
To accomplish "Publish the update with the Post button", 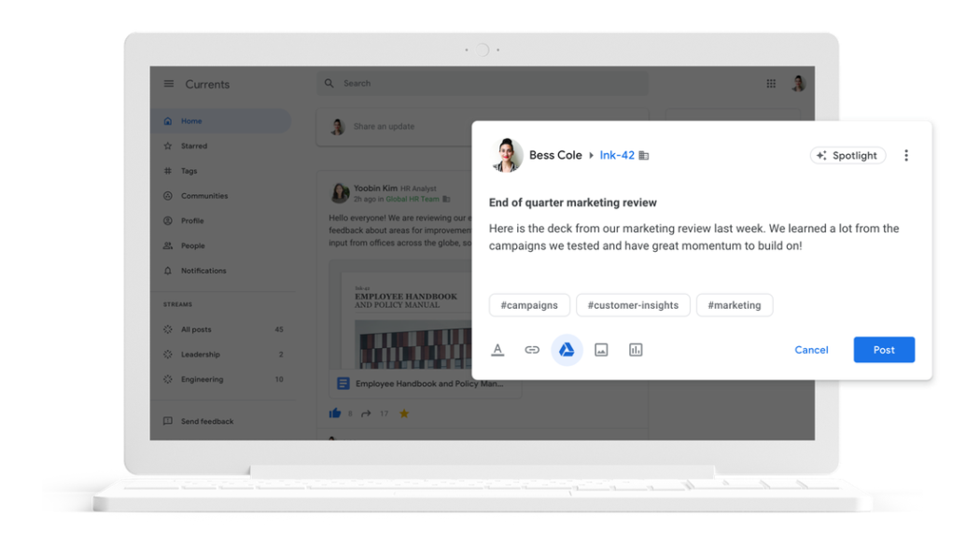I will coord(883,349).
